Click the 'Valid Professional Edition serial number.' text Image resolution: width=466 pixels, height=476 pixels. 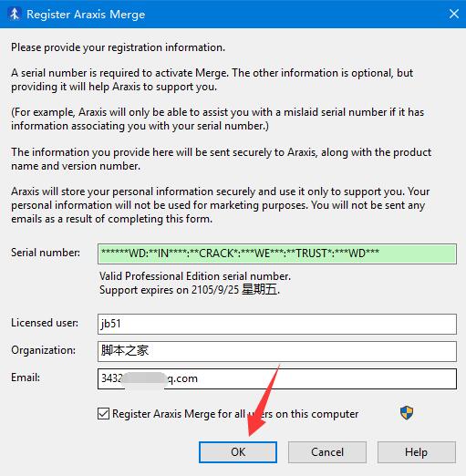point(195,276)
